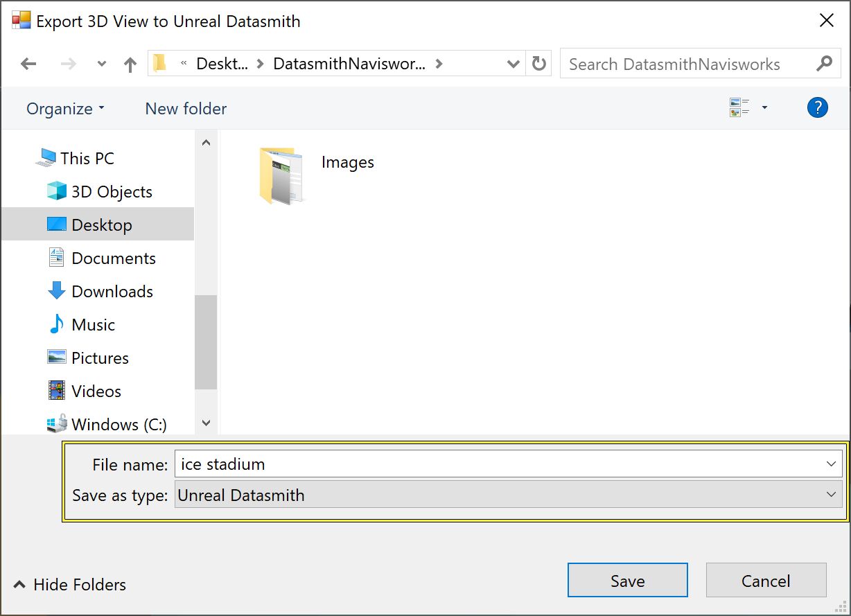Image resolution: width=851 pixels, height=616 pixels.
Task: Click the Pictures landscape icon
Action: click(56, 358)
